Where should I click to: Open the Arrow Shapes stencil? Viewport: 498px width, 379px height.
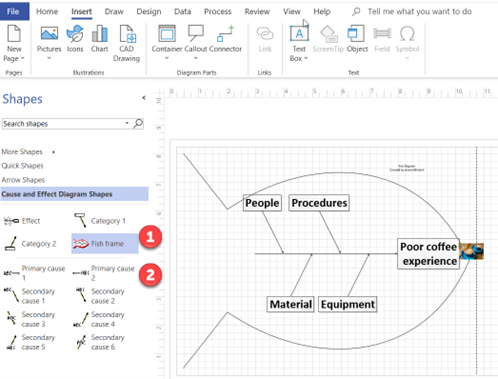coord(23,180)
